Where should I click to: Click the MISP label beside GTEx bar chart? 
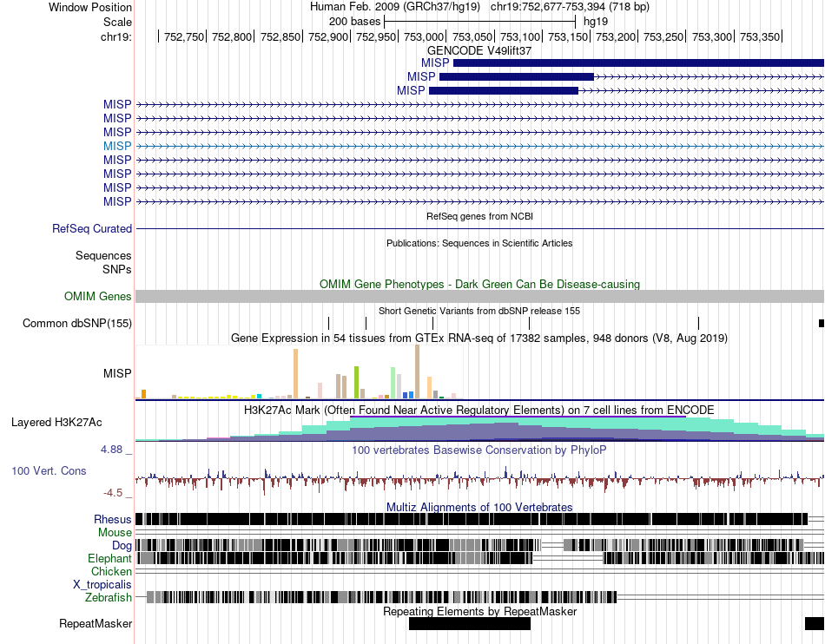(117, 373)
